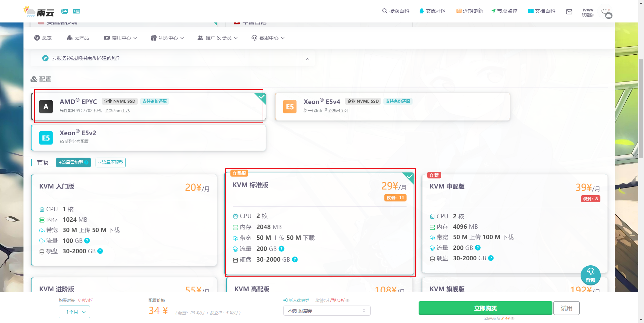
Task: Select the KVM 入门版 plan
Action: point(124,220)
